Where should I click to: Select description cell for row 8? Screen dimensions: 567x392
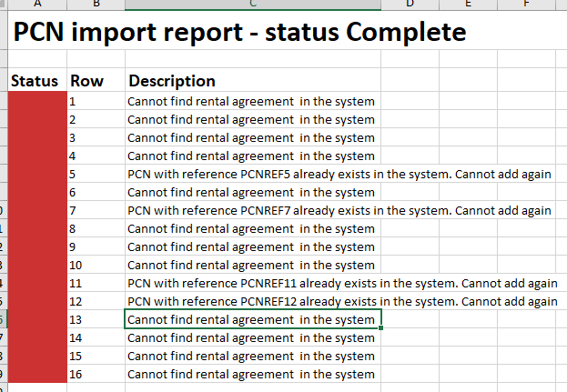pyautogui.click(x=253, y=228)
